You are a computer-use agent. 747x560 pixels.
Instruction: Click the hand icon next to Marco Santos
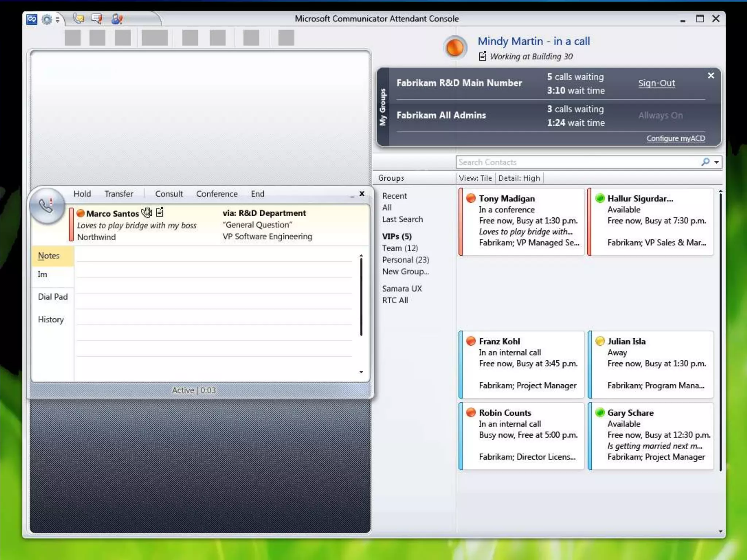[x=147, y=212]
